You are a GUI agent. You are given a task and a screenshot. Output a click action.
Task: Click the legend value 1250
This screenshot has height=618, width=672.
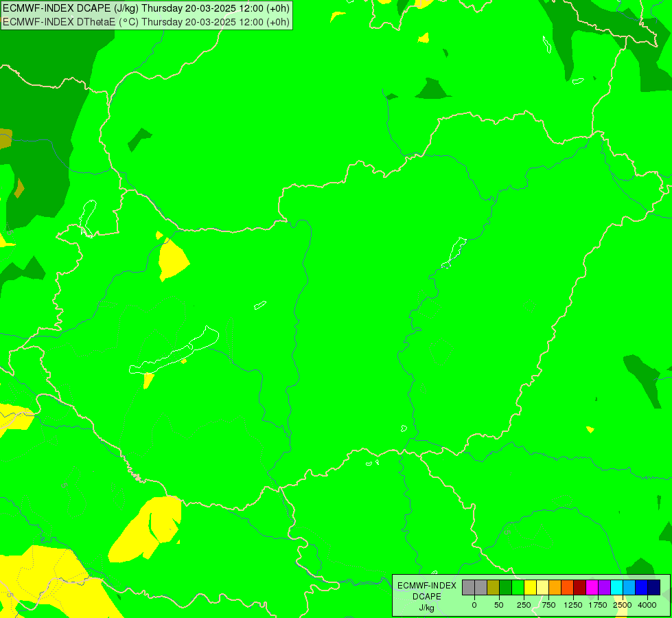(573, 605)
